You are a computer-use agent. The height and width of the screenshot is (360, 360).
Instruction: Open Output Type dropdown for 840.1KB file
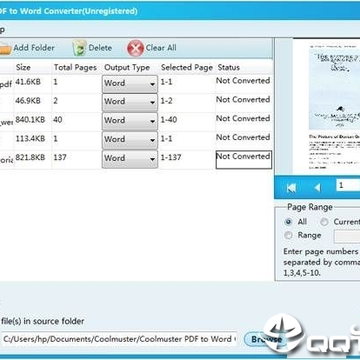coord(130,121)
